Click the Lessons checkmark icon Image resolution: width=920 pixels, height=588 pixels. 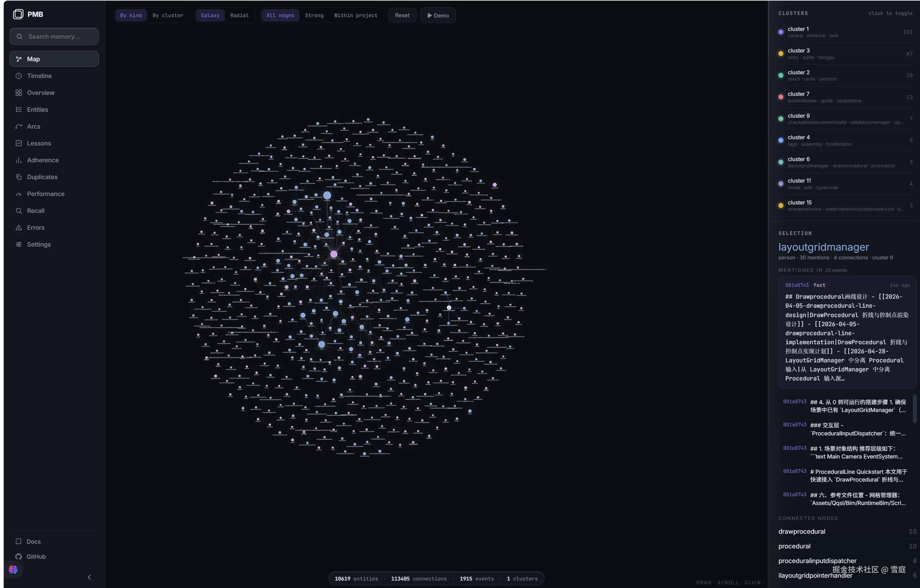tap(18, 143)
